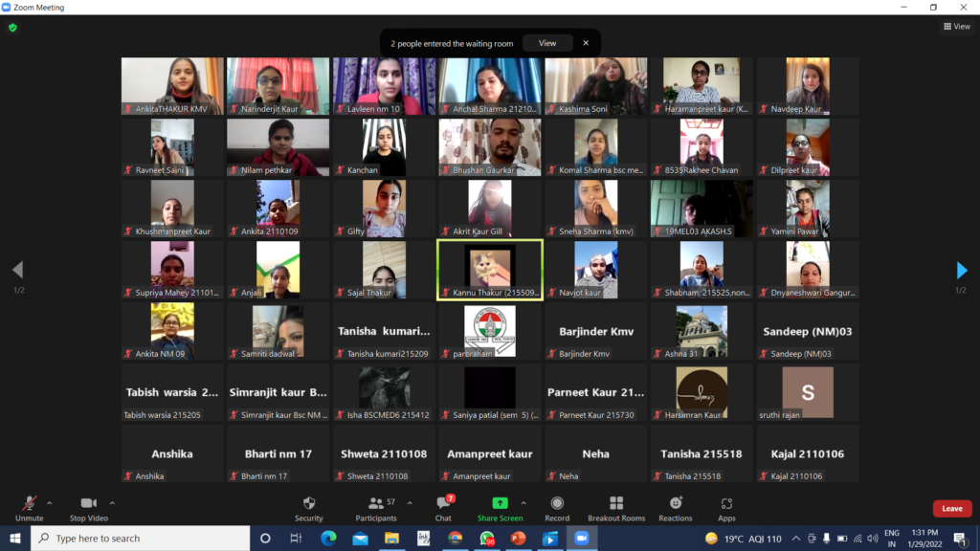Unmute the microphone
The width and height of the screenshot is (980, 551).
30,507
